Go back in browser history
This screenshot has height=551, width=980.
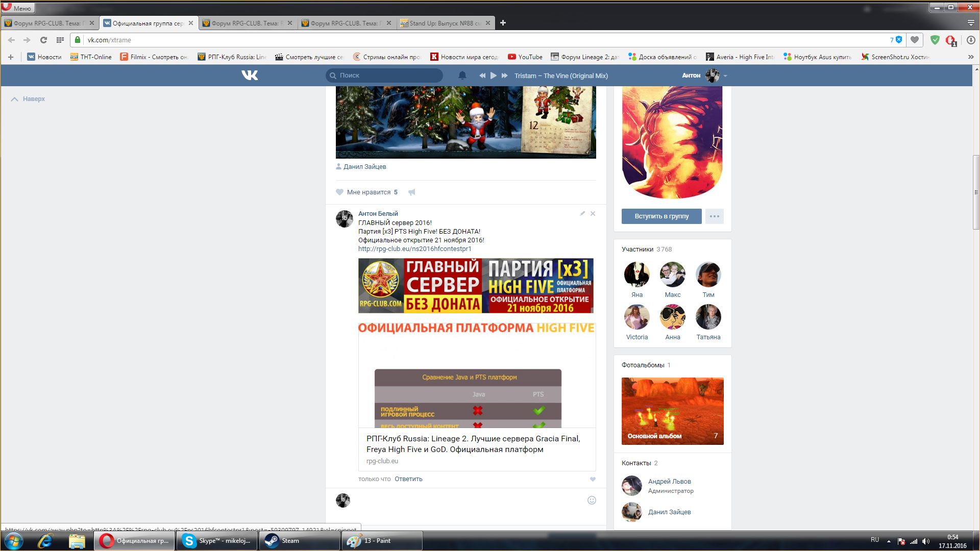11,40
